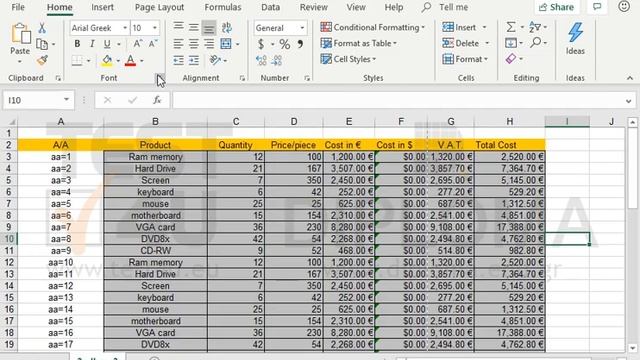Click Find & Select magnifier
Viewport: 640px width, 360px height.
coord(536,42)
